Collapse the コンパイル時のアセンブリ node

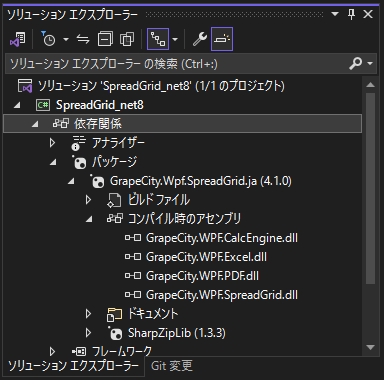(x=89, y=219)
